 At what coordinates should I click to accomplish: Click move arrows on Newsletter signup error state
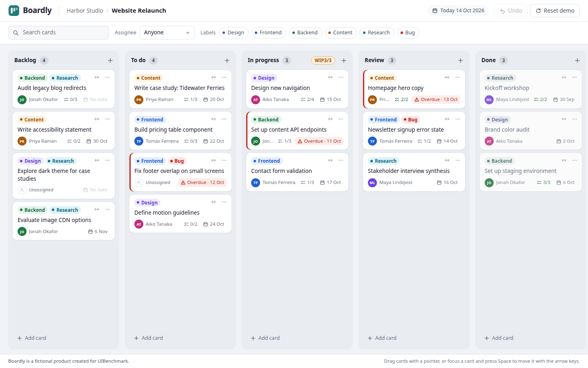[447, 119]
